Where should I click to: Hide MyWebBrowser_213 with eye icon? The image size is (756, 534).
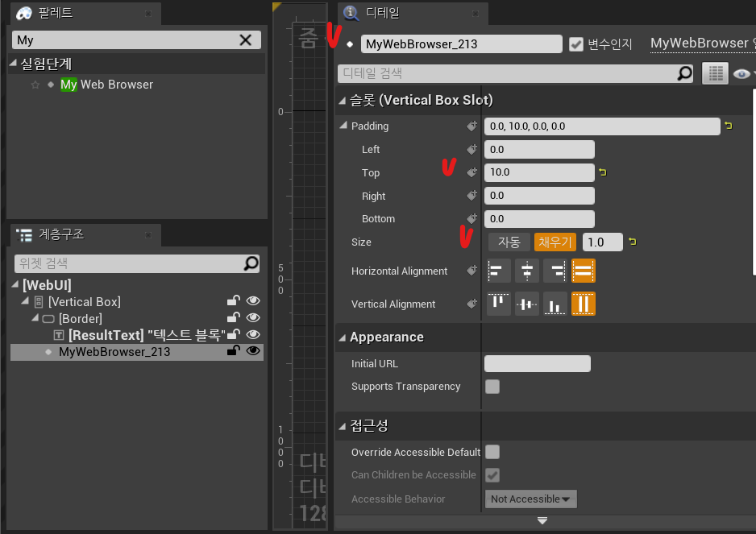point(253,351)
